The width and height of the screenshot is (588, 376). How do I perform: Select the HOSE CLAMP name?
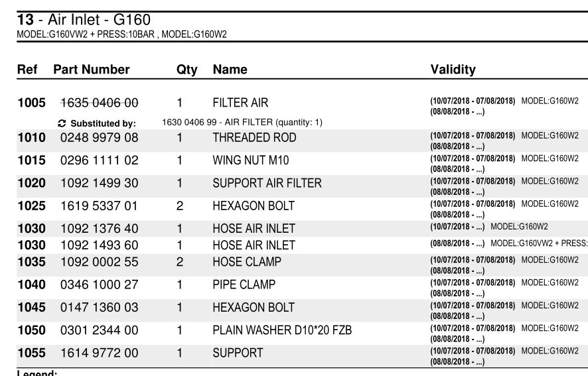click(x=246, y=262)
